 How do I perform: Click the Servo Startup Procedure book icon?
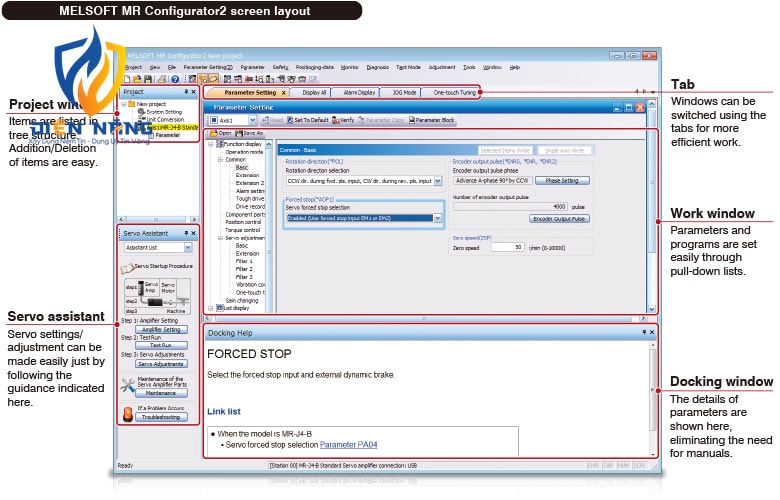point(127,268)
